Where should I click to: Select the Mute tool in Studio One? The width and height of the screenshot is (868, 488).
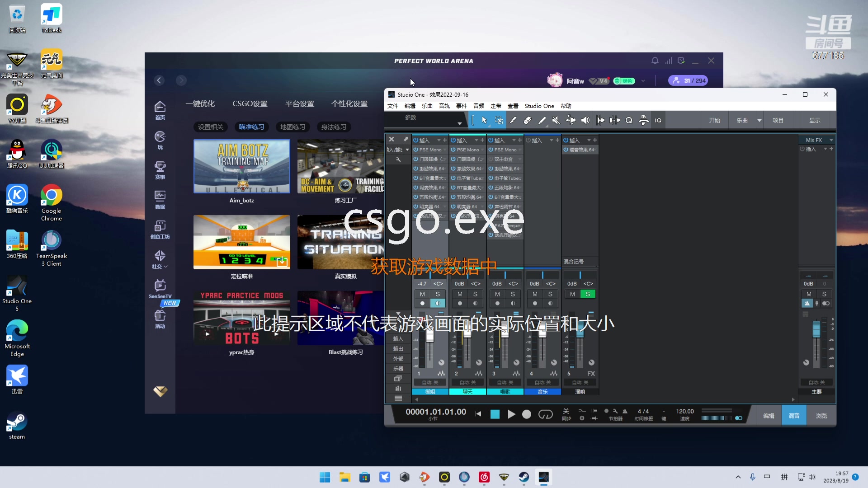[x=556, y=120]
